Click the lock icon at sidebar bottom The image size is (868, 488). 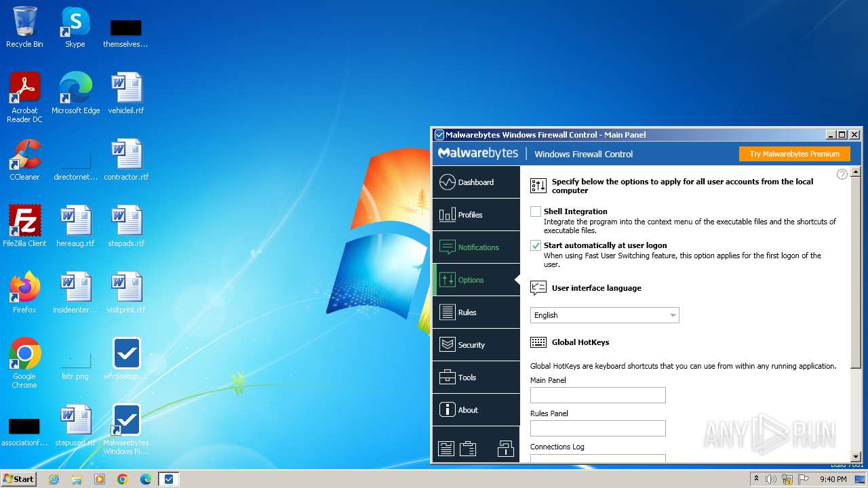click(x=505, y=449)
